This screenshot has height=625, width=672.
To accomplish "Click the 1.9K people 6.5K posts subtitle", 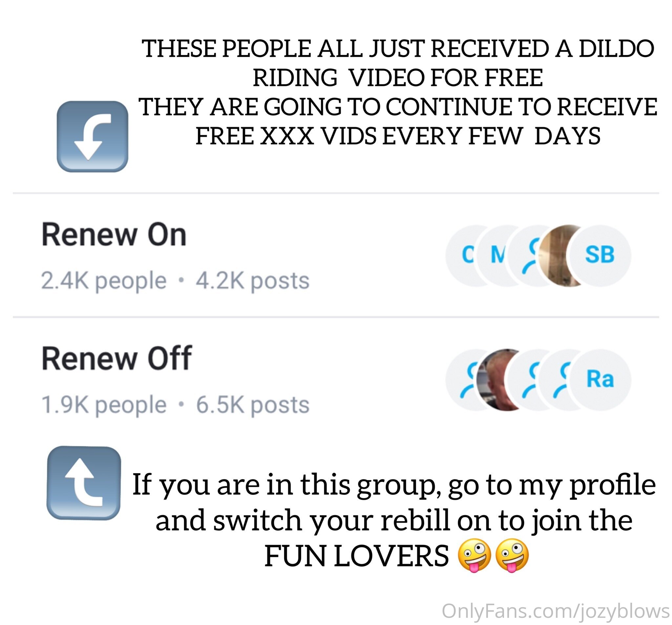I will pyautogui.click(x=175, y=405).
